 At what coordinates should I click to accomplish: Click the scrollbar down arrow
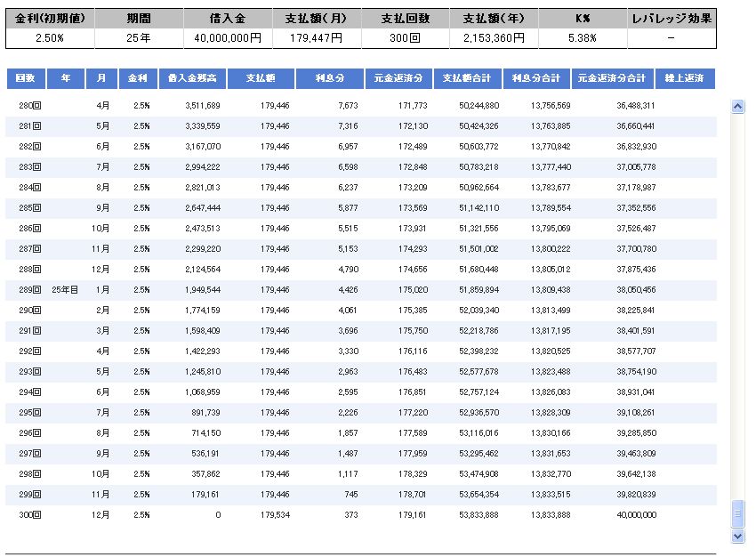click(x=736, y=536)
